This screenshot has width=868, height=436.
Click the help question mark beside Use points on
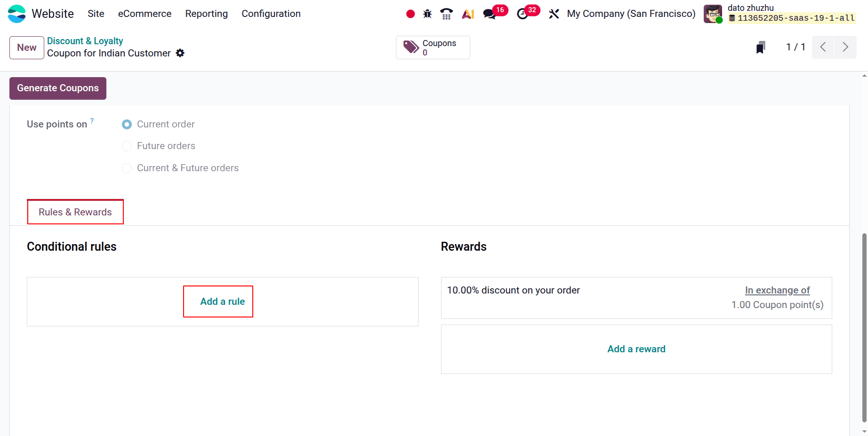[92, 121]
